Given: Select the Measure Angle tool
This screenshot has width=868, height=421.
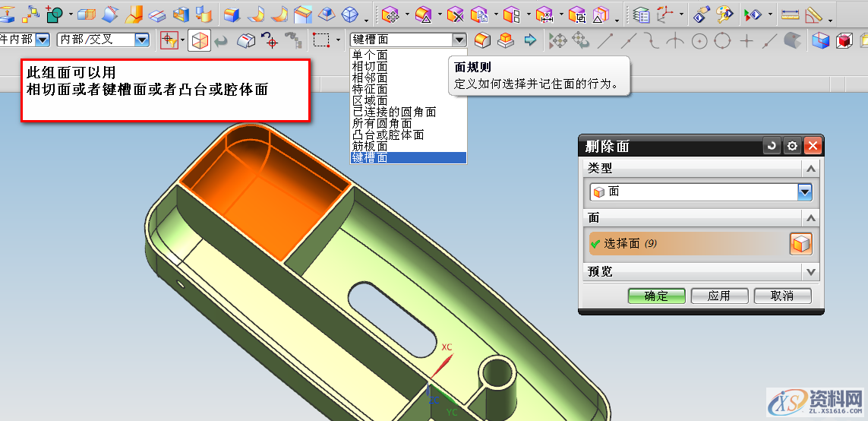Looking at the screenshot, I should click(x=814, y=14).
